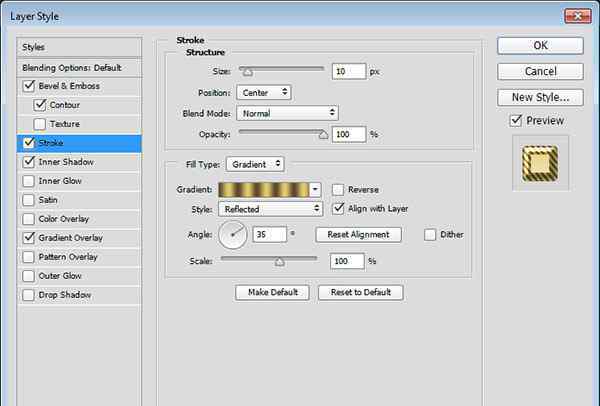Viewport: 600px width, 406px height.
Task: Enable the Texture checkbox
Action: tap(39, 124)
